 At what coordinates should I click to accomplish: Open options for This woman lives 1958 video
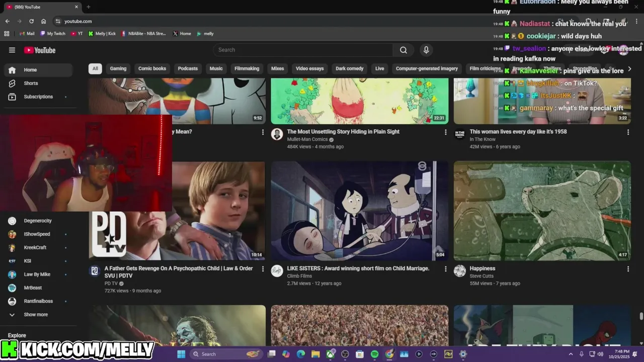point(628,132)
